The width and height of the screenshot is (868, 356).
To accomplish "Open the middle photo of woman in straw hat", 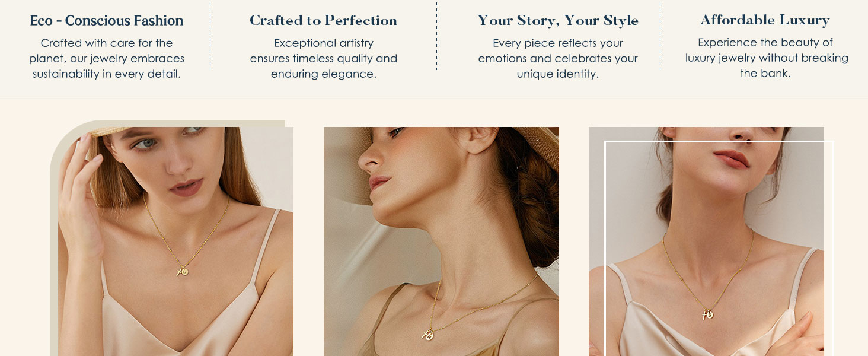I will [x=441, y=241].
